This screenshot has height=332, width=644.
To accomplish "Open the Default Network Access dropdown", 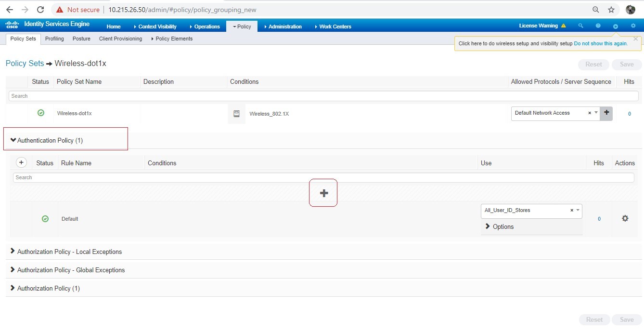I will (x=596, y=113).
